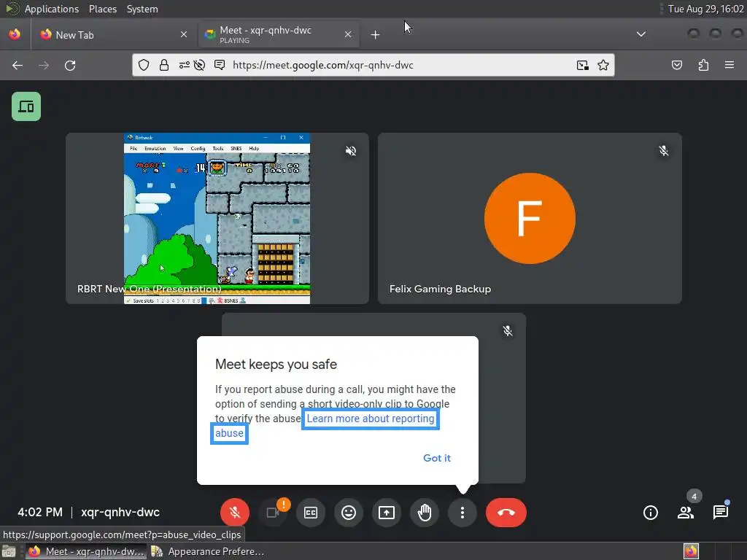Open the in-call chat messages icon
747x560 pixels.
(721, 513)
